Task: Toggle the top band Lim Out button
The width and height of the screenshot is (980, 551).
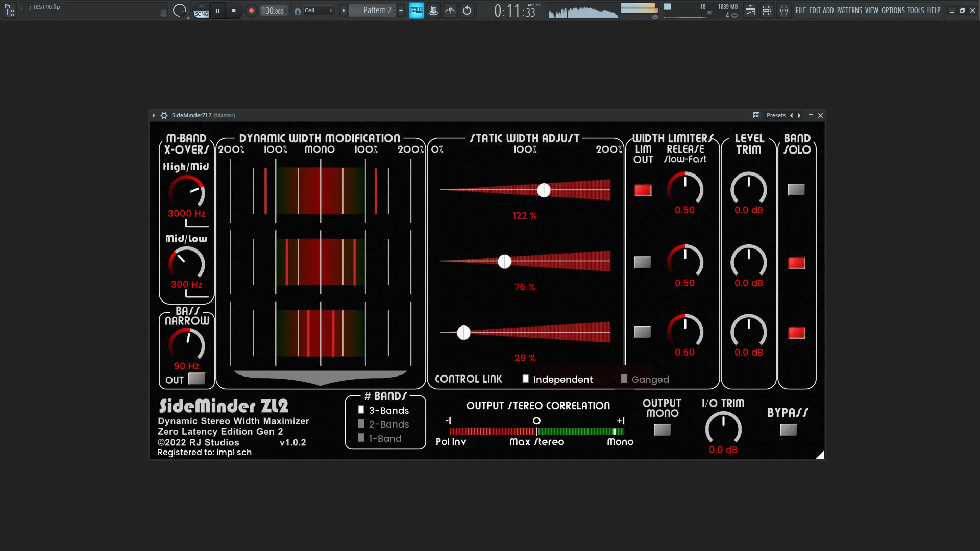Action: click(x=643, y=190)
